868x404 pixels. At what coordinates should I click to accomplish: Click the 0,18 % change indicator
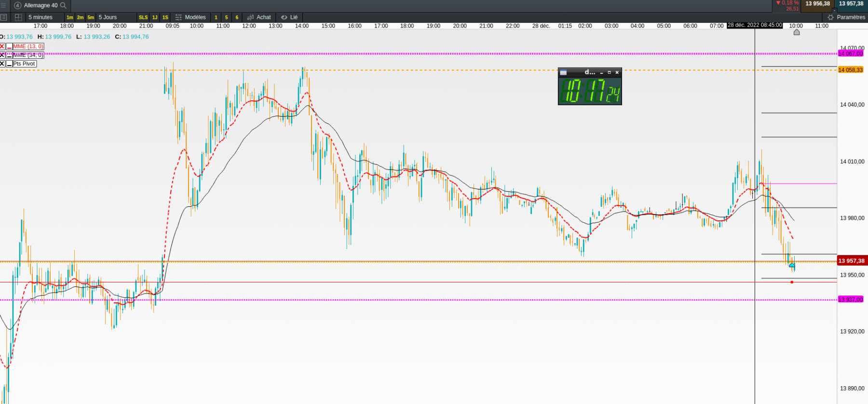pyautogui.click(x=787, y=3)
